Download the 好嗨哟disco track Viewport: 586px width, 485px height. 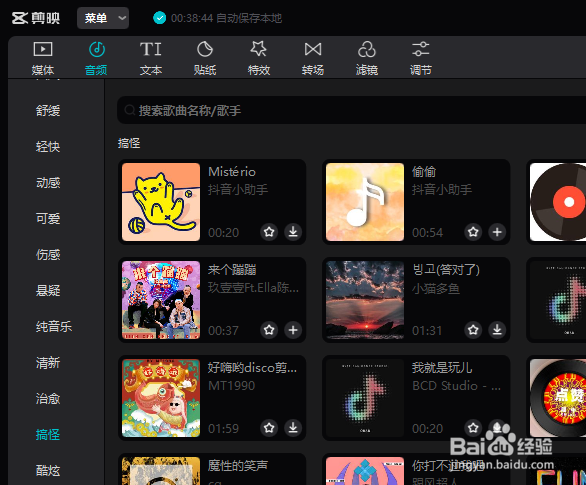pos(293,428)
